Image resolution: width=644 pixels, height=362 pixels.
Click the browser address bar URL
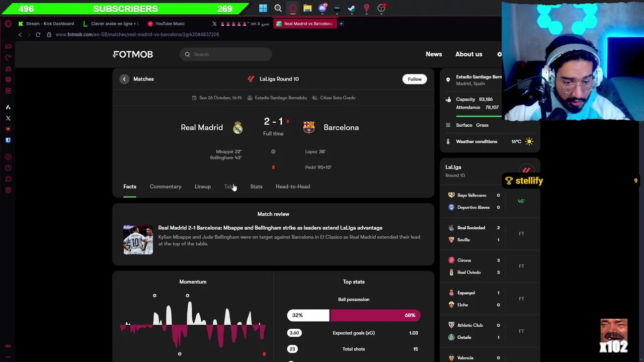pos(137,35)
